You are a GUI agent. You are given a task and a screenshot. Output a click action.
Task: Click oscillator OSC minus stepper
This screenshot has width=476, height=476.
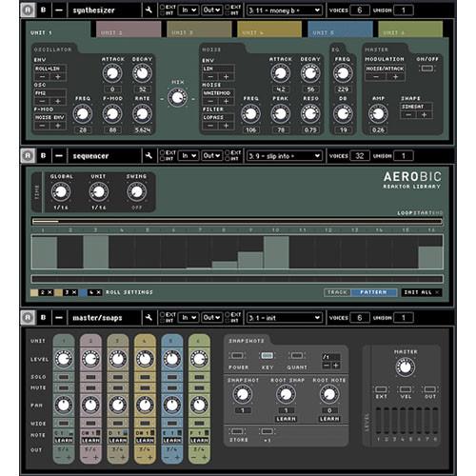click(42, 101)
